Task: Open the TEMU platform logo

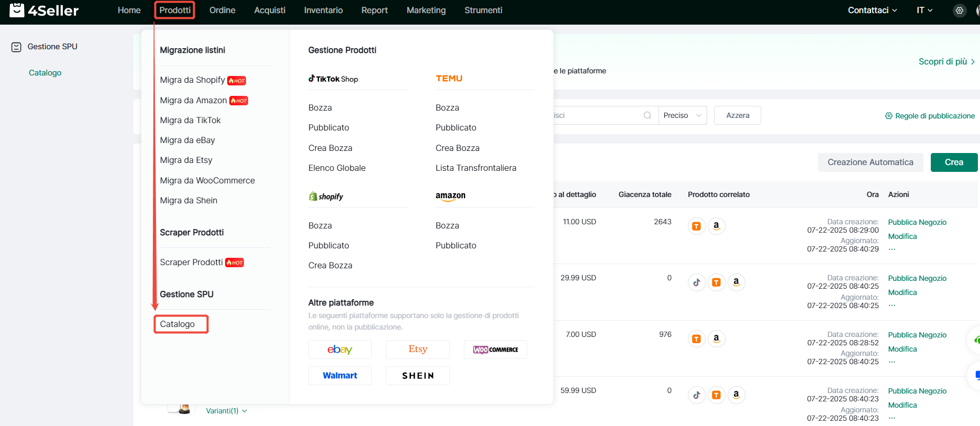Action: (x=449, y=79)
